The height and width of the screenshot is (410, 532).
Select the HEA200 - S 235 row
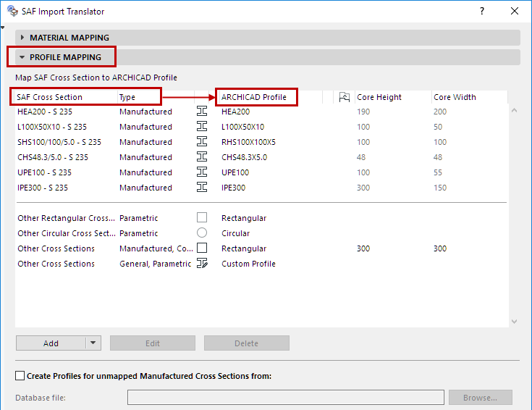(x=262, y=112)
